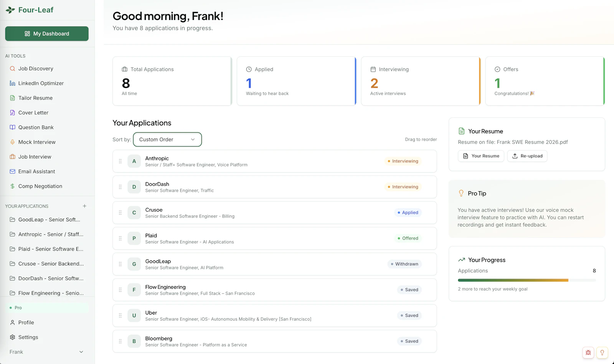Screen dimensions: 614x364
Task: Open Plaid - Senior Software sidebar application
Action: [47, 249]
